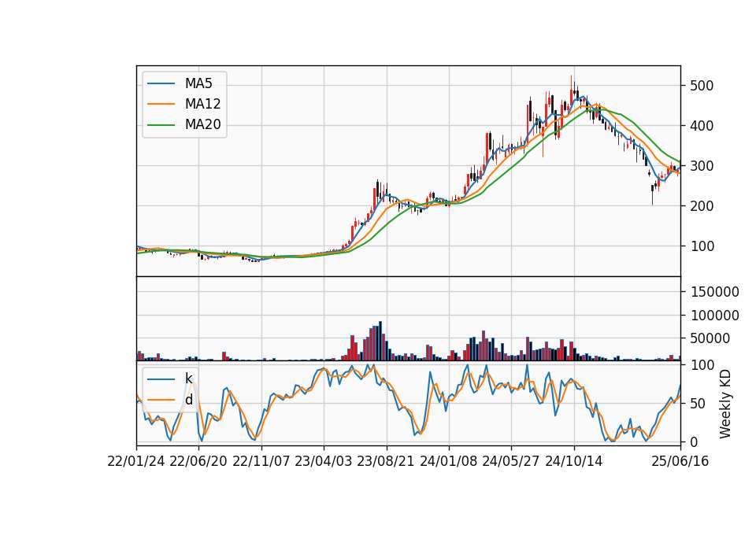The image size is (756, 543).
Task: Click the MA5 legend label
Action: click(198, 83)
